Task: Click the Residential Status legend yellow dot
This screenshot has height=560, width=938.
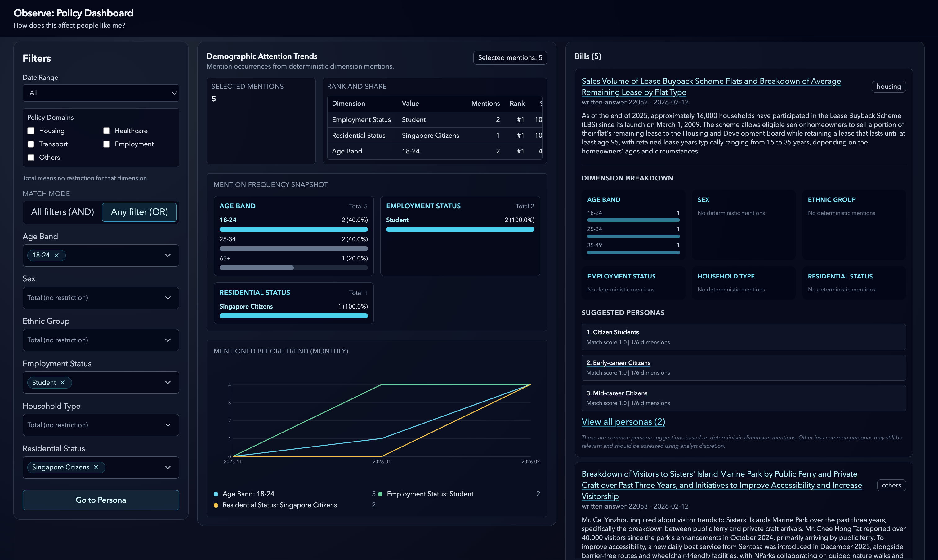Action: tap(216, 505)
